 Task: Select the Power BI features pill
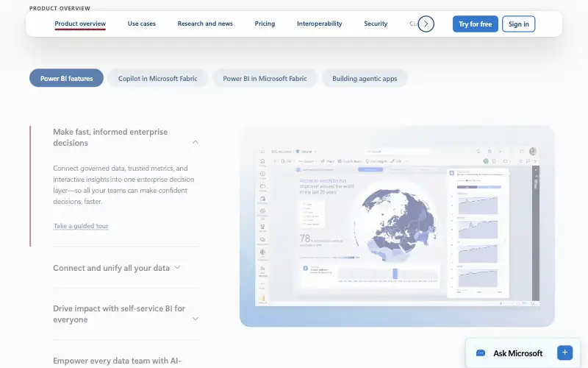pos(66,78)
